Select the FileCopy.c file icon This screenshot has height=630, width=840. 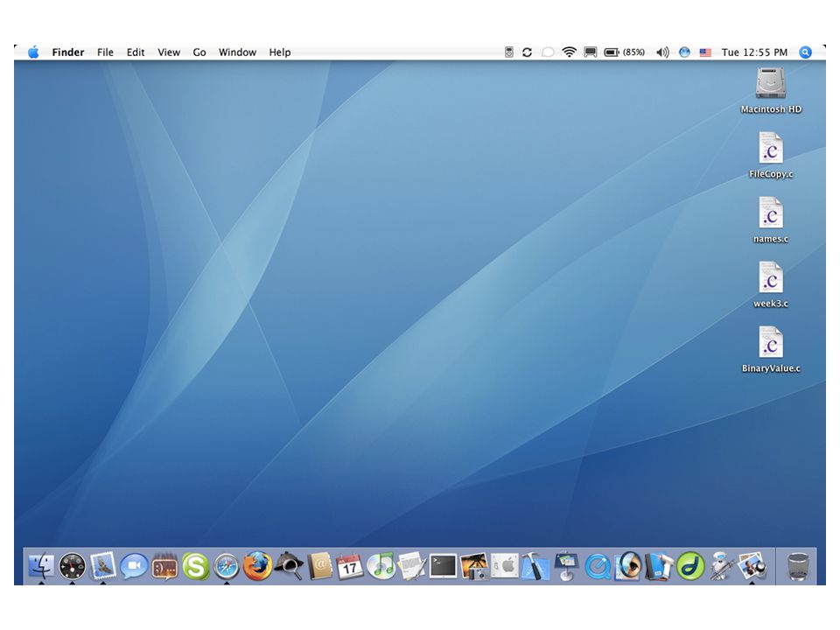(x=771, y=148)
